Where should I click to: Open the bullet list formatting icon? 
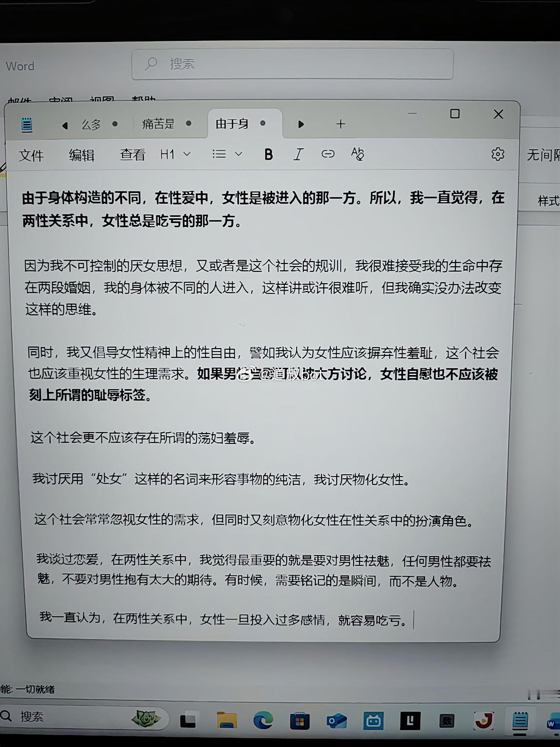(219, 154)
